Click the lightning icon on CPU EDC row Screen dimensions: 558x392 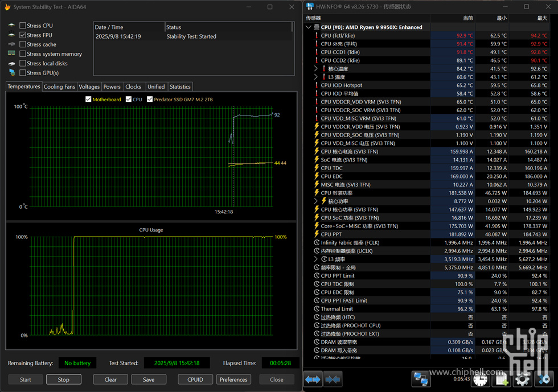pos(317,176)
